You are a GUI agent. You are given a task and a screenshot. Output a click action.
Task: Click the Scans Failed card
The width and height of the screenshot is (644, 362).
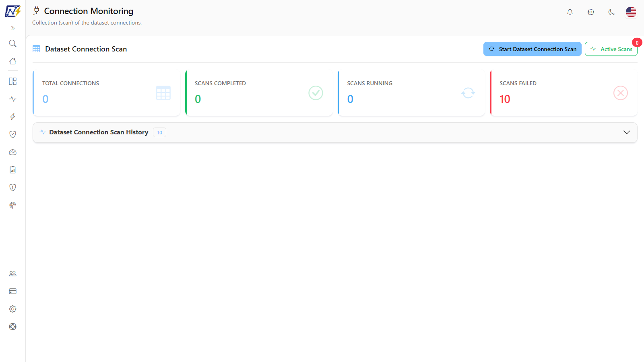click(x=563, y=93)
